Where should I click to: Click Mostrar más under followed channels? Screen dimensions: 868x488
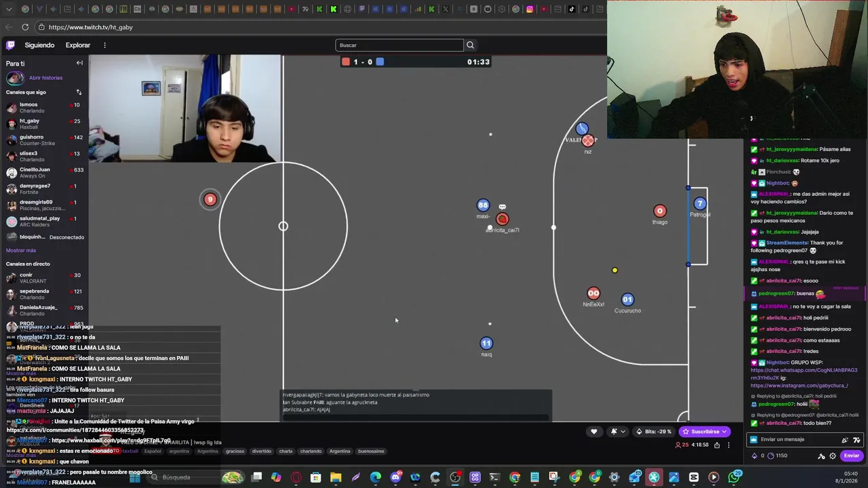tap(21, 250)
